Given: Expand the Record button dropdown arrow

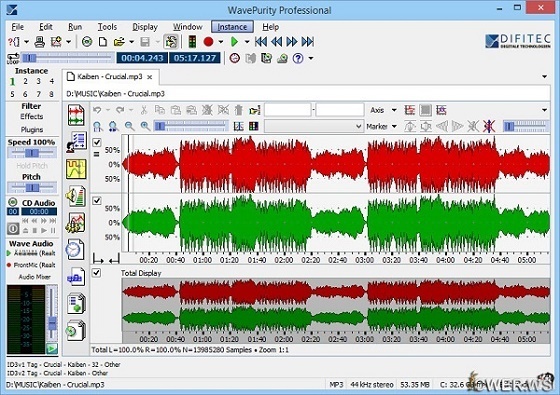Looking at the screenshot, I should 221,42.
